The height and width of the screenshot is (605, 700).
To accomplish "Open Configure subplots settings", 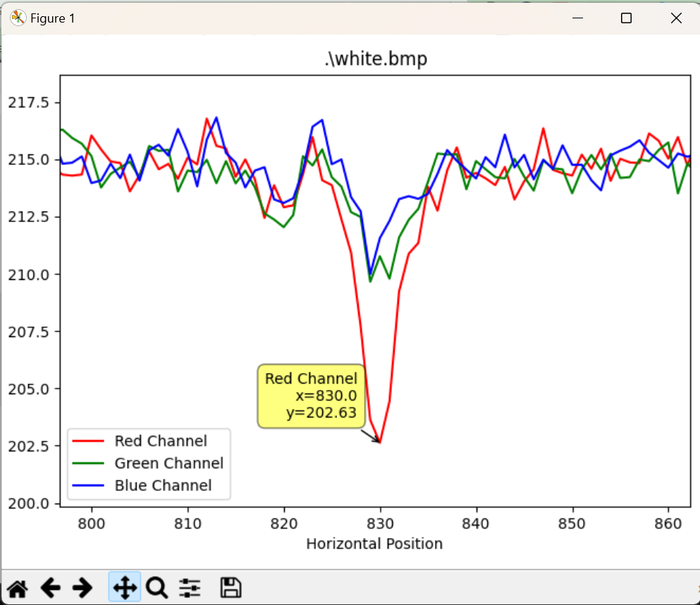I will (190, 588).
